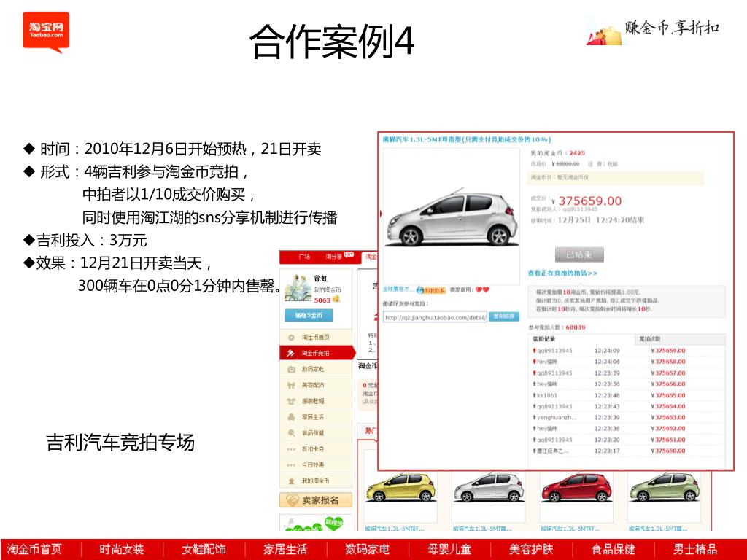
Task: Select 我的淘金币 in the sidebar menu
Action: tap(317, 481)
